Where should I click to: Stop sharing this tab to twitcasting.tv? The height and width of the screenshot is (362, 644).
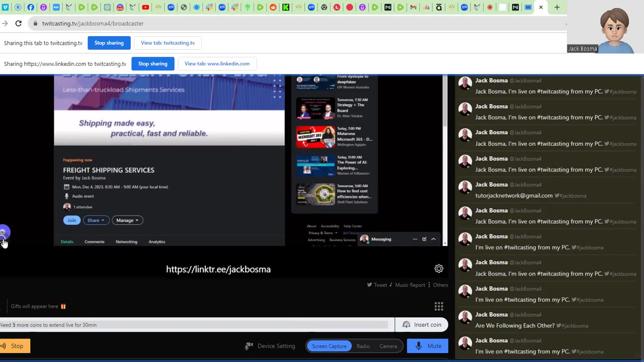point(109,43)
